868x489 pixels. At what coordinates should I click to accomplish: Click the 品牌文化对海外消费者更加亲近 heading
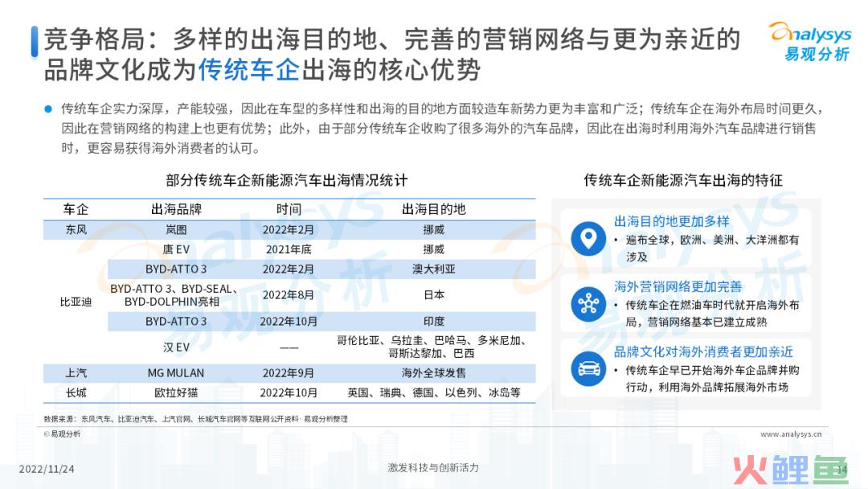click(x=703, y=351)
